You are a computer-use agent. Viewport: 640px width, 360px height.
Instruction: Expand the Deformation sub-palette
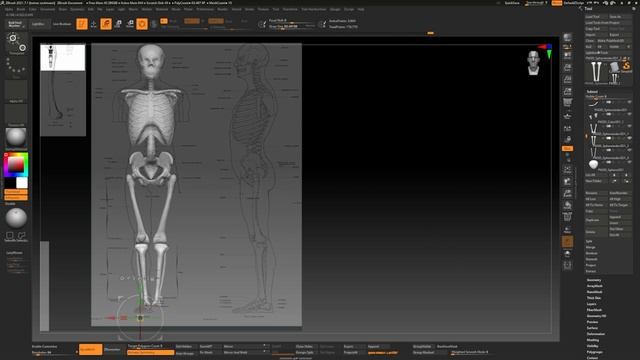(x=596, y=334)
